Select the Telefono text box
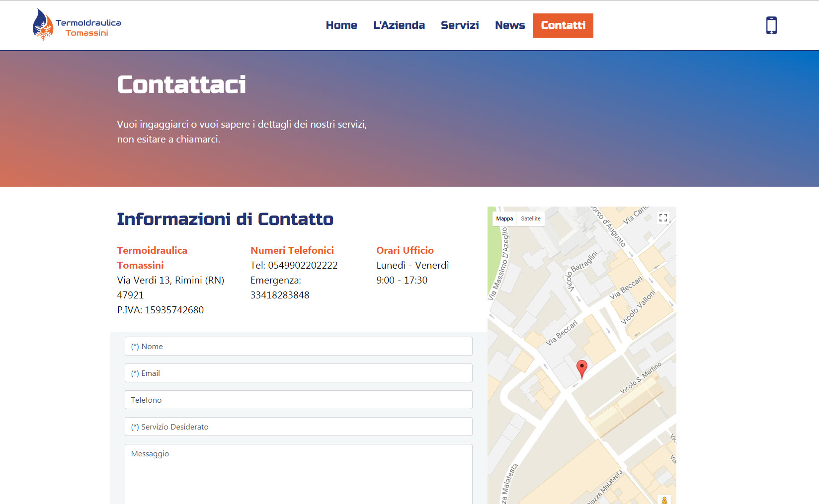This screenshot has width=819, height=504. coord(298,400)
